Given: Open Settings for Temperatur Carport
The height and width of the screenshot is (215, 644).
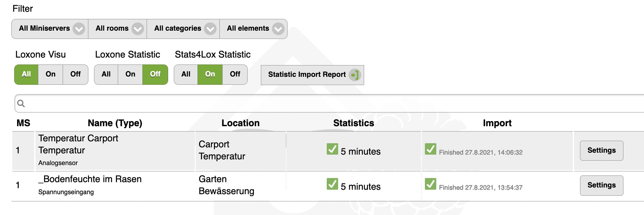Looking at the screenshot, I should pos(601,150).
